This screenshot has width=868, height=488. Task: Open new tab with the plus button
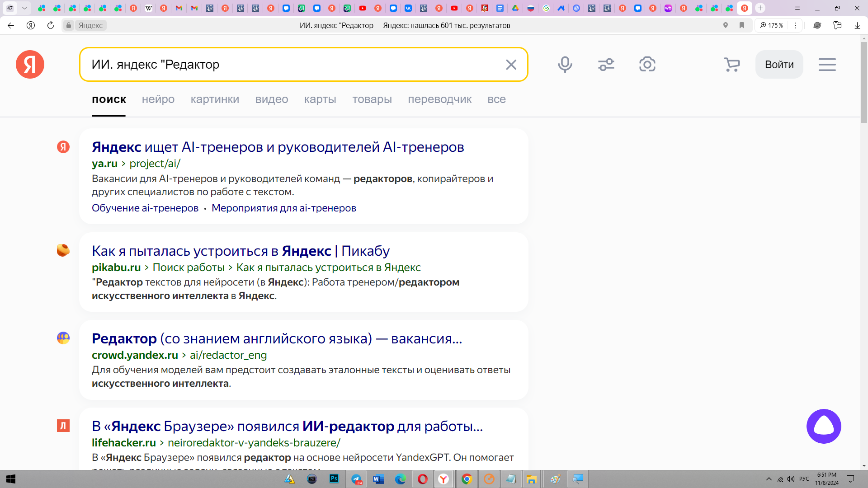(760, 8)
